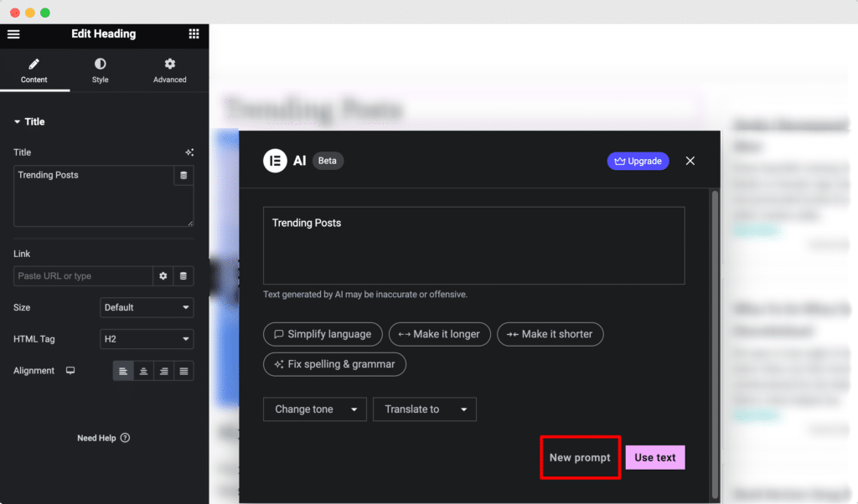Open the Change tone dropdown

(x=314, y=409)
